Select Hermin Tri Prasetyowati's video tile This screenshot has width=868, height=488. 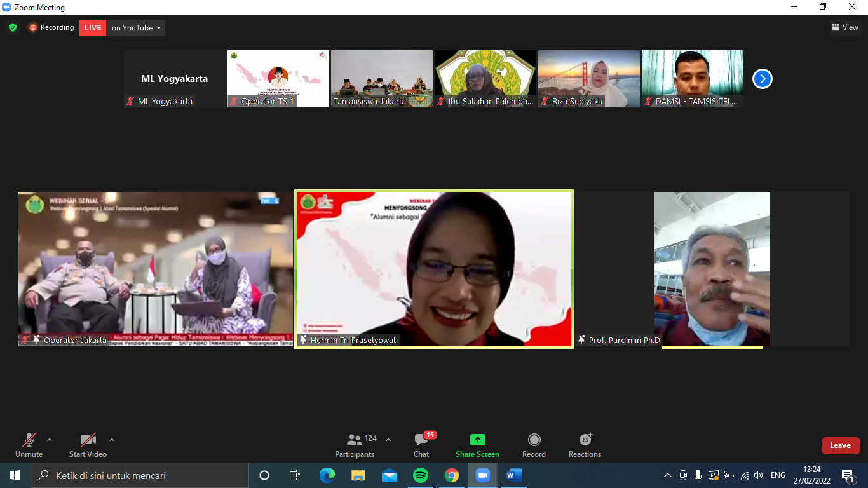pyautogui.click(x=434, y=269)
